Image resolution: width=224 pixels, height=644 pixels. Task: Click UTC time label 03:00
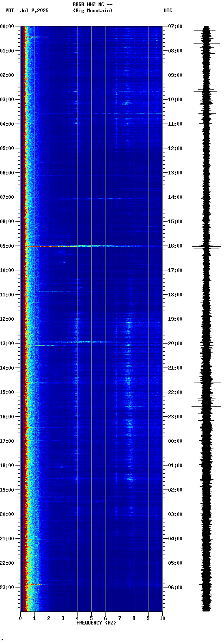click(x=175, y=514)
